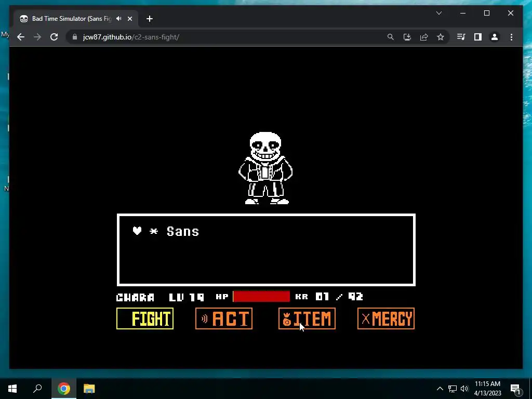
Task: Click the Sans skeleton character sprite
Action: [265, 168]
